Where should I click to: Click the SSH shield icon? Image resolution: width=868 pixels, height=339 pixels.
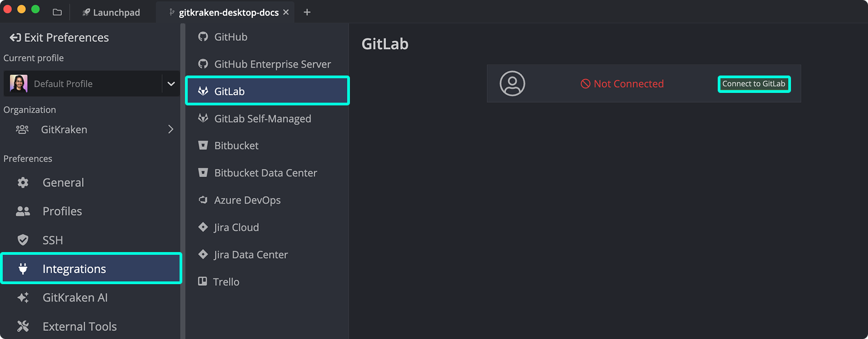pyautogui.click(x=23, y=240)
